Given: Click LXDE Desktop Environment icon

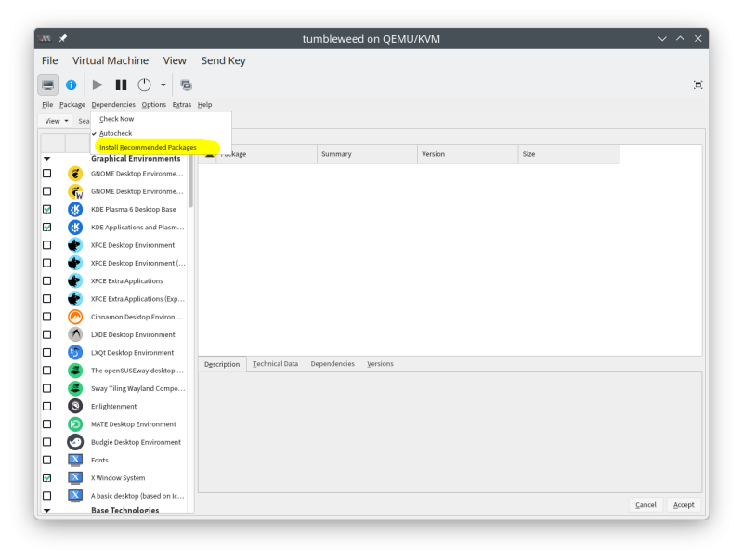Looking at the screenshot, I should point(75,334).
